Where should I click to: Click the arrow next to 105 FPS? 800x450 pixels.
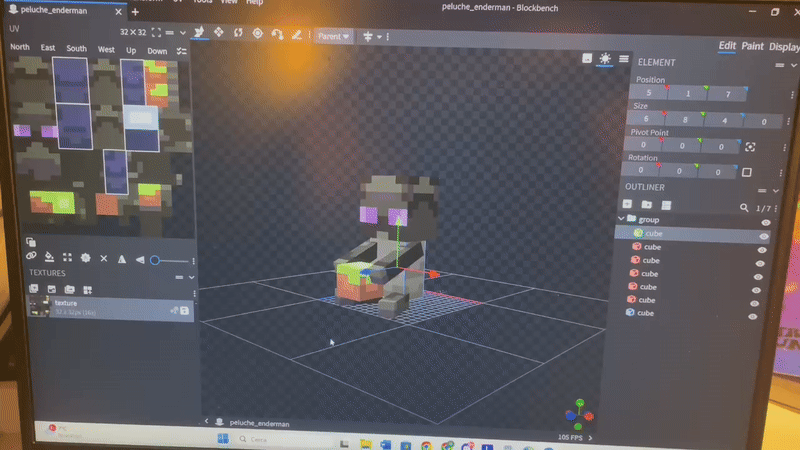tap(590, 438)
